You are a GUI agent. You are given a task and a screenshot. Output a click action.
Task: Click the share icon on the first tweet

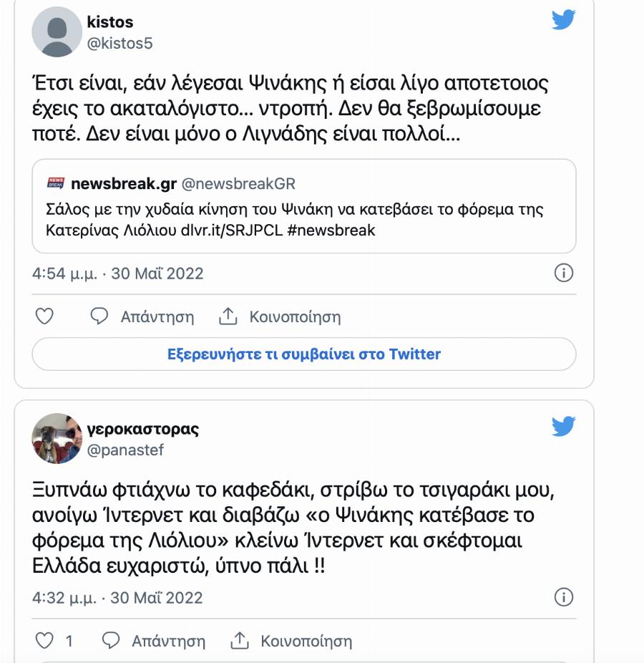pyautogui.click(x=229, y=316)
